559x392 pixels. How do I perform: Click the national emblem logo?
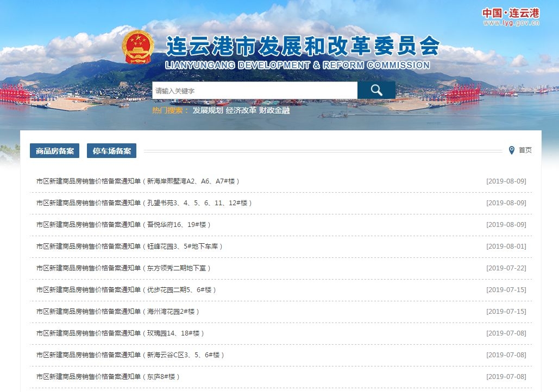point(138,47)
